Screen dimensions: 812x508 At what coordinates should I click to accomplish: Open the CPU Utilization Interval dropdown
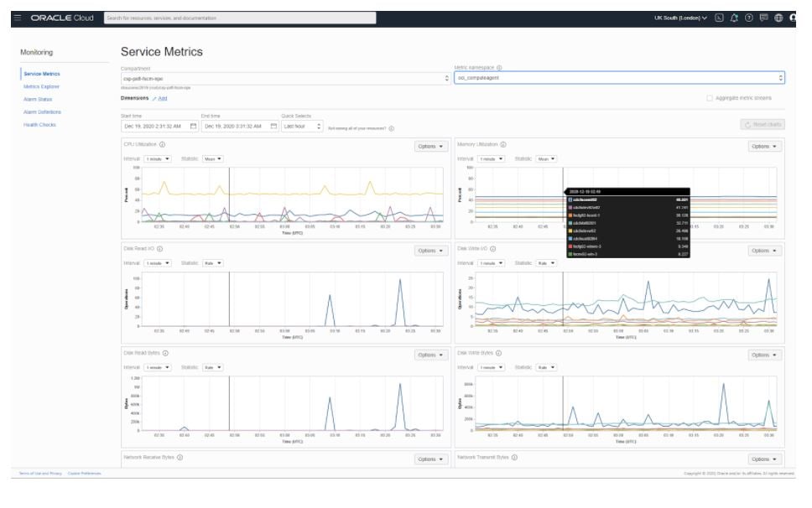tap(158, 158)
